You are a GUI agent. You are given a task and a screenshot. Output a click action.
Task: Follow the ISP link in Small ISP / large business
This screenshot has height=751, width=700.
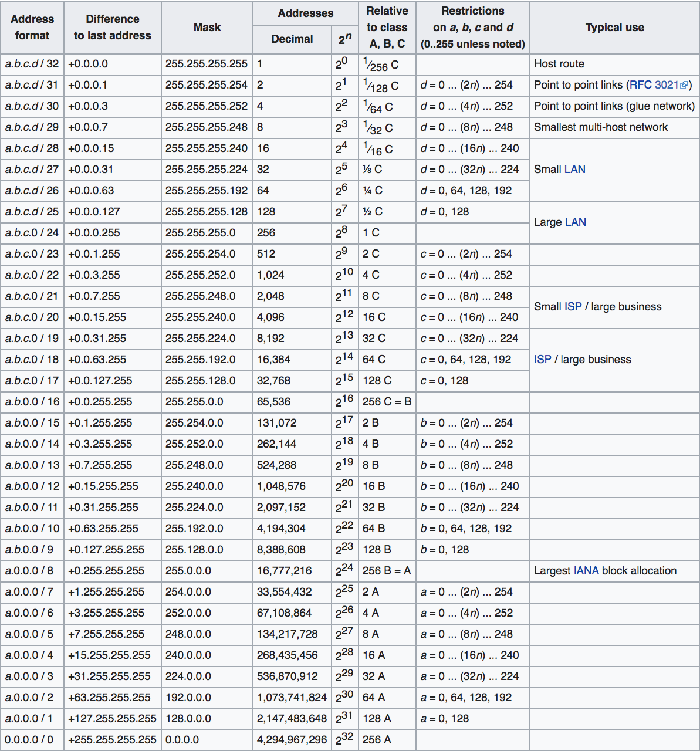coord(573,307)
